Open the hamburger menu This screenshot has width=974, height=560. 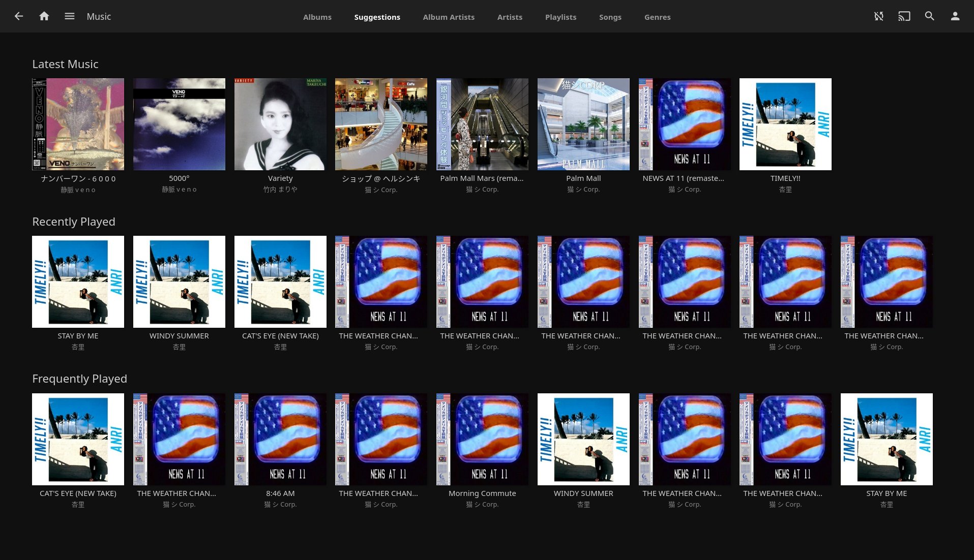pos(70,16)
